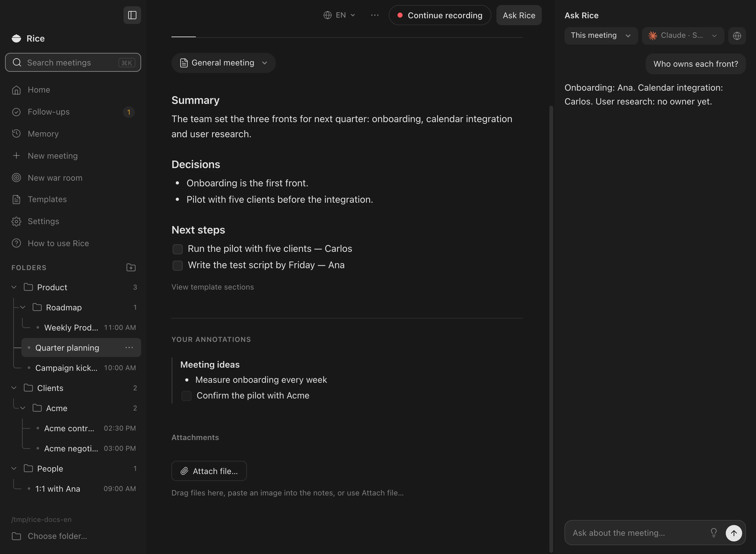Click the How to use Rice help icon
The width and height of the screenshot is (756, 554).
[x=16, y=243]
